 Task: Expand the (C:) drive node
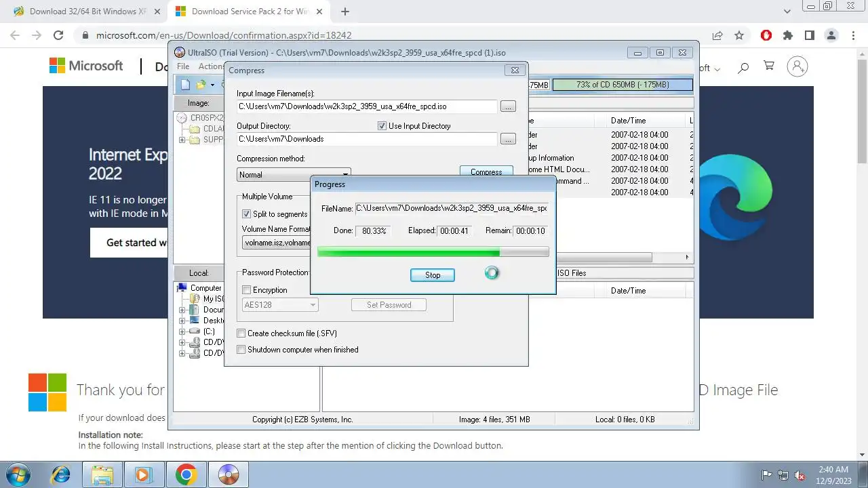pyautogui.click(x=182, y=331)
